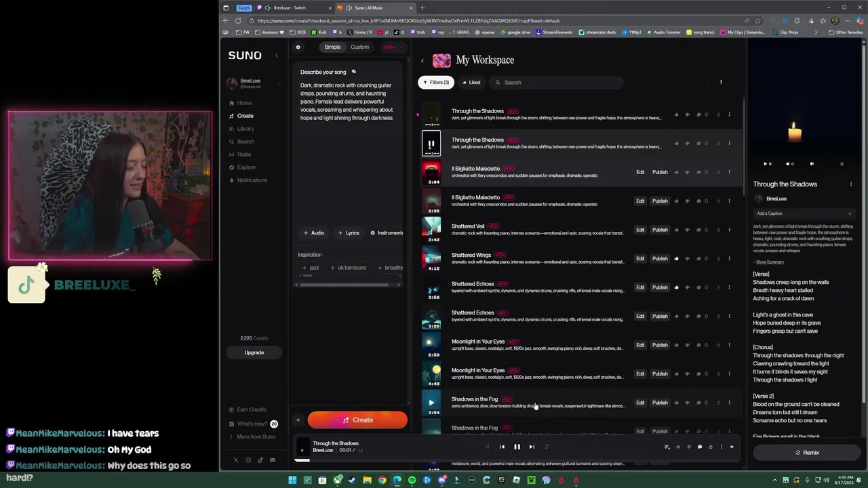Open the model version dropdown

point(393,47)
